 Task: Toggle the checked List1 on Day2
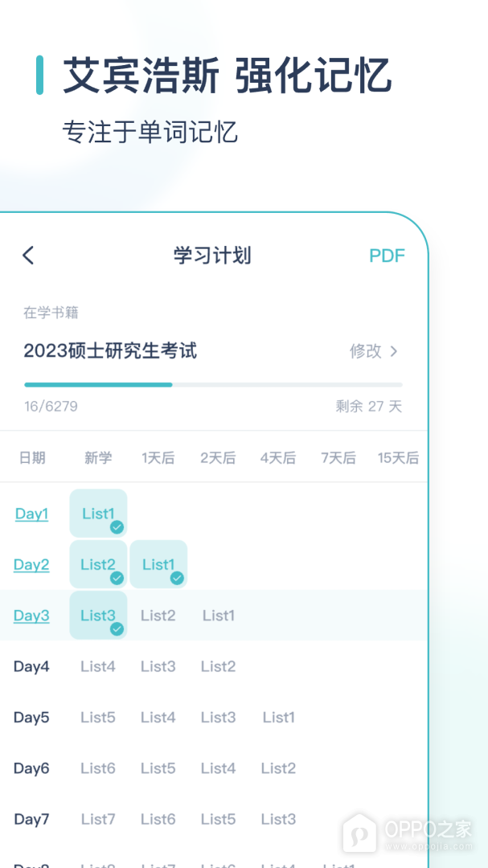coord(158,564)
